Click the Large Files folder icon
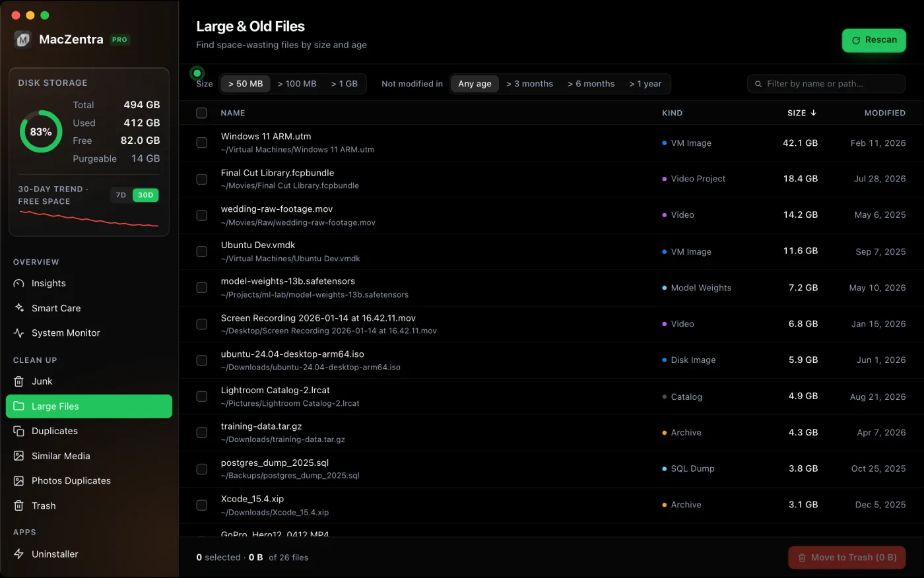Viewport: 924px width, 578px height. pyautogui.click(x=19, y=406)
